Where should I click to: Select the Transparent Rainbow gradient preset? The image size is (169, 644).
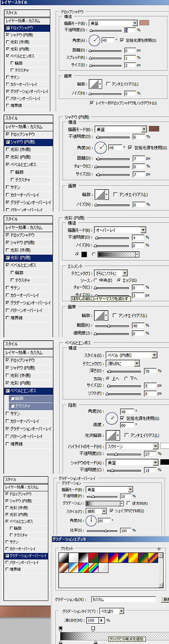94,567
